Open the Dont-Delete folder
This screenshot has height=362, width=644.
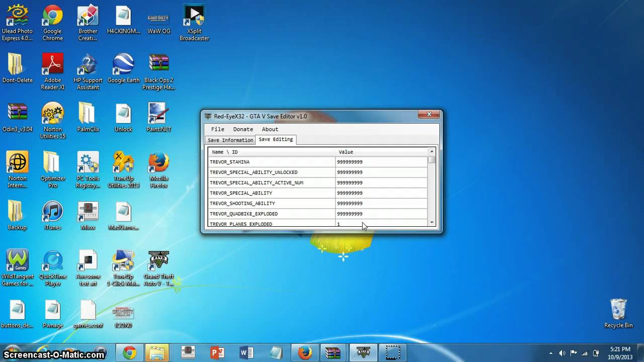(18, 68)
